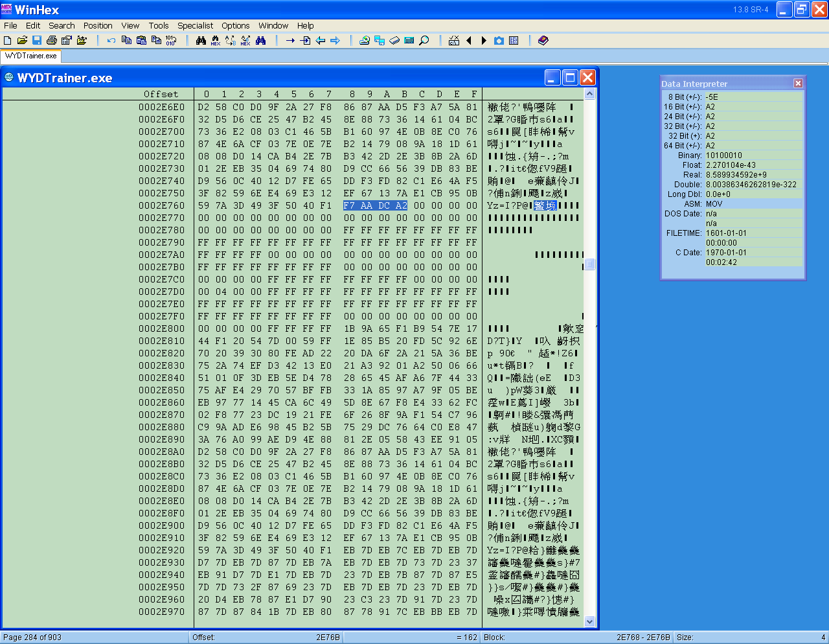This screenshot has height=644, width=829.
Task: Undo the last edit with the curved arrow icon
Action: pyautogui.click(x=111, y=40)
